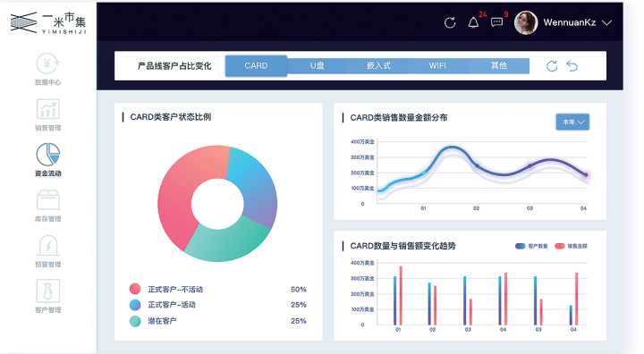Switch to the 其他 tab
Image resolution: width=644 pixels, height=354 pixels.
coord(498,66)
